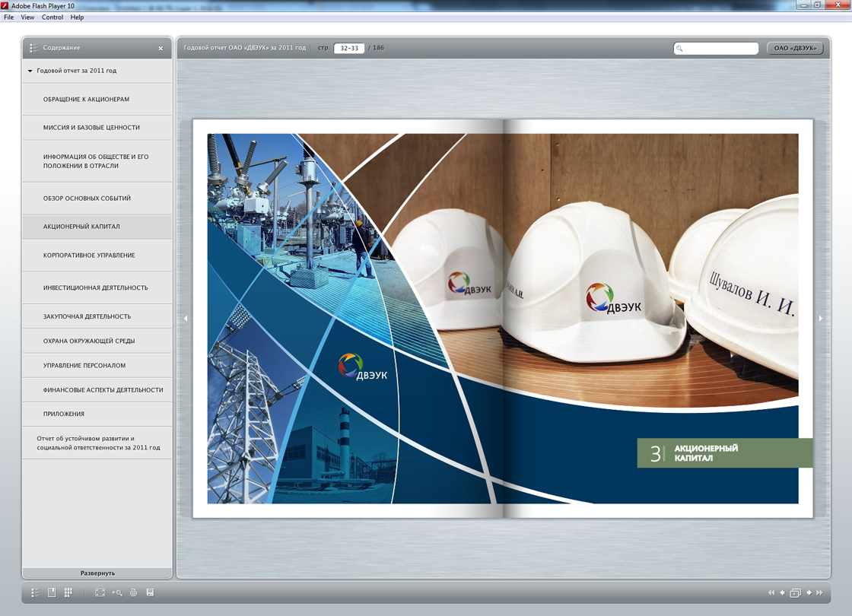
Task: Open the Control menu
Action: (52, 17)
